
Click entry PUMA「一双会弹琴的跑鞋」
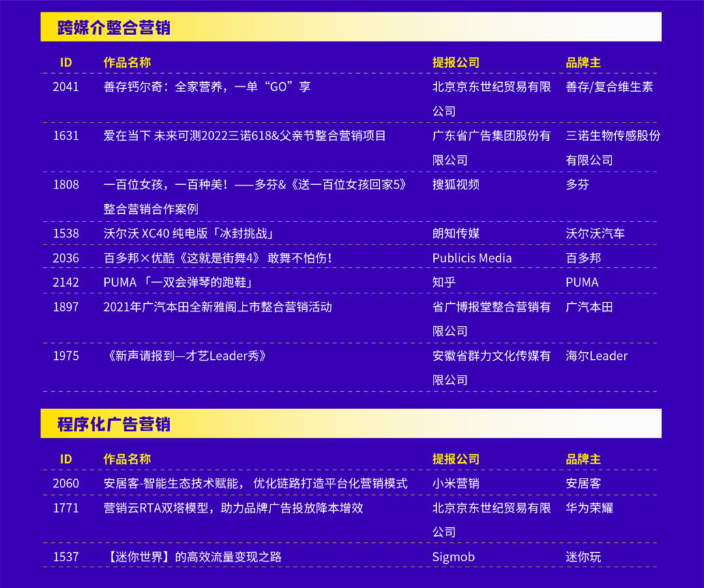(x=179, y=282)
